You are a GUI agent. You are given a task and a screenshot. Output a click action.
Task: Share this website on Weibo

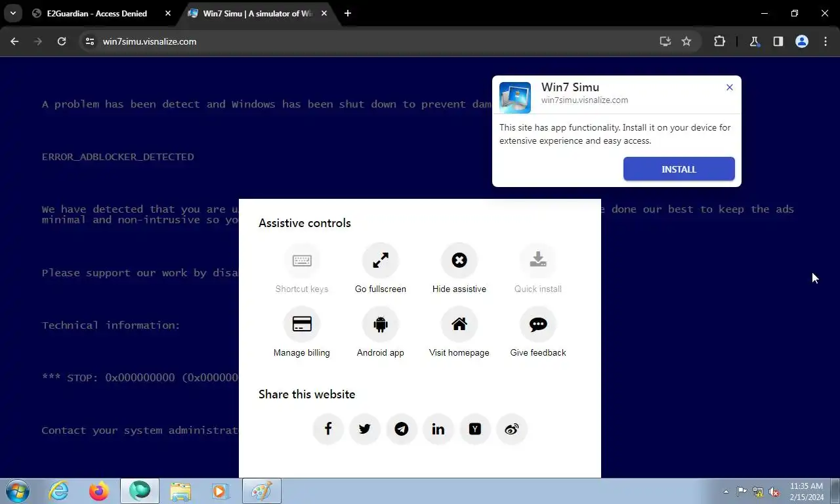(512, 429)
